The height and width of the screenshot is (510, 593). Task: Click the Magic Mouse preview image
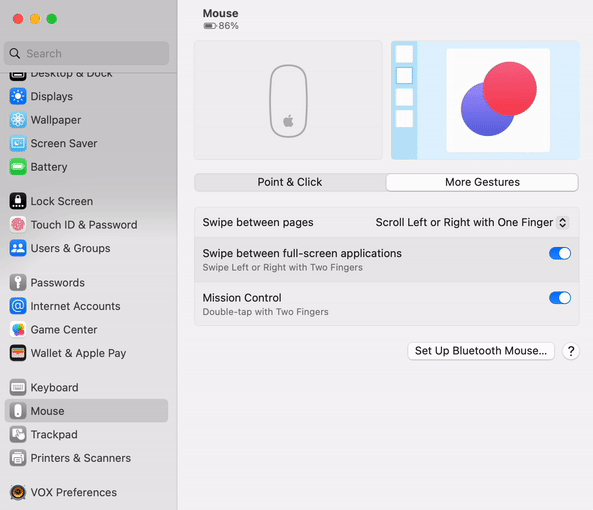click(288, 100)
